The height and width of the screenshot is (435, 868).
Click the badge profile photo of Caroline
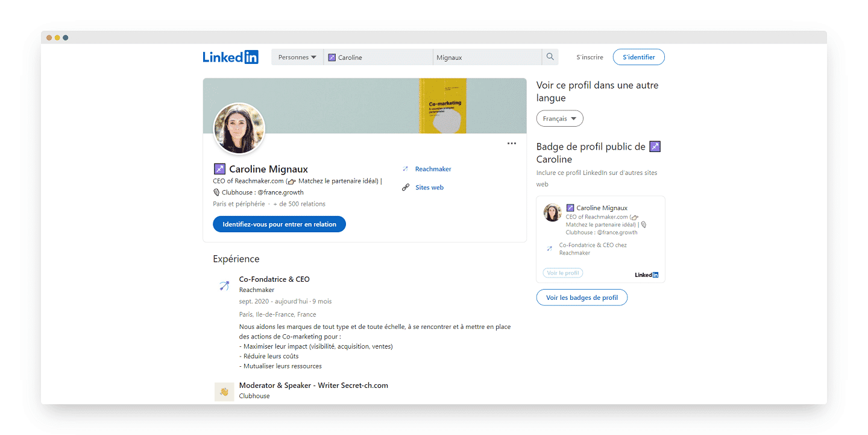coord(553,212)
